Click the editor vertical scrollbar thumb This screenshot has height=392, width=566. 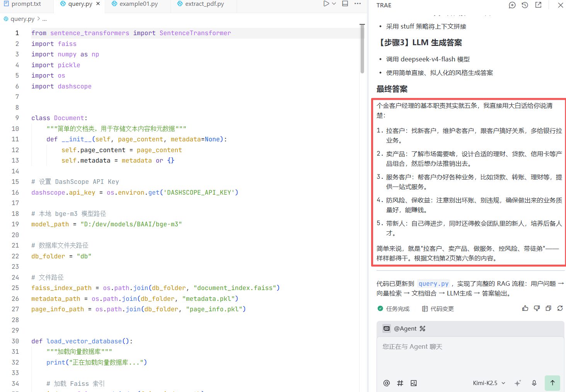click(x=362, y=49)
